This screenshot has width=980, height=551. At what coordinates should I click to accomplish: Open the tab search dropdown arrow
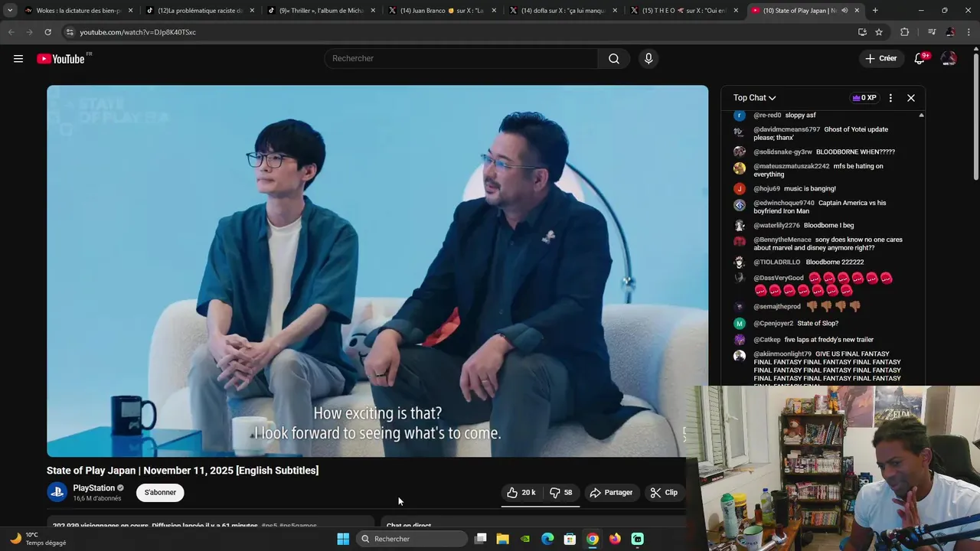(x=9, y=11)
